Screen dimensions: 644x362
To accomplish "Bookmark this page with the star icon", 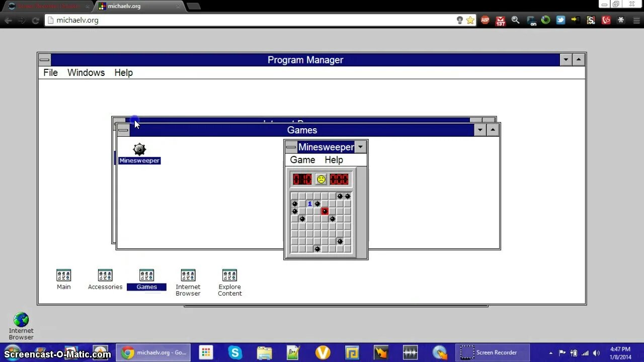I will pos(470,20).
